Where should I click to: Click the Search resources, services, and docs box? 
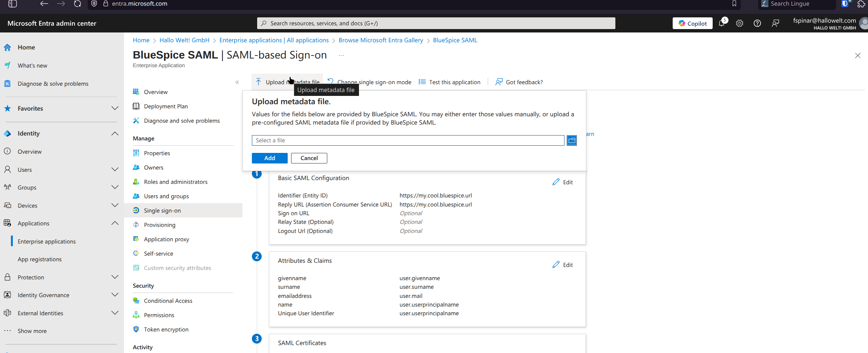point(436,23)
